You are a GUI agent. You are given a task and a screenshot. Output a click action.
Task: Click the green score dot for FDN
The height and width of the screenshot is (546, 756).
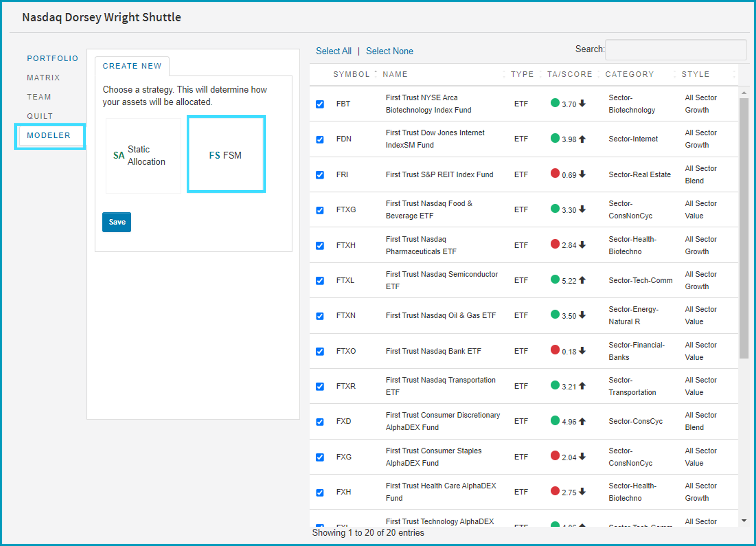pos(555,138)
